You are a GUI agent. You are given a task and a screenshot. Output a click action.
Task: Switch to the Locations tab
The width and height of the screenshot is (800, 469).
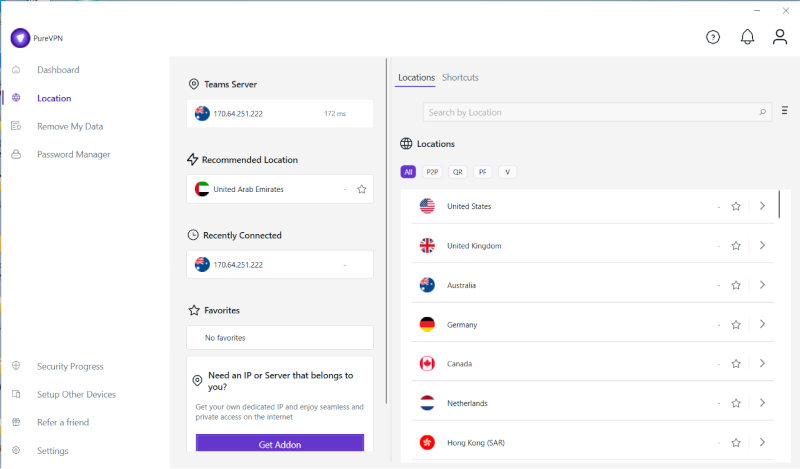(416, 78)
